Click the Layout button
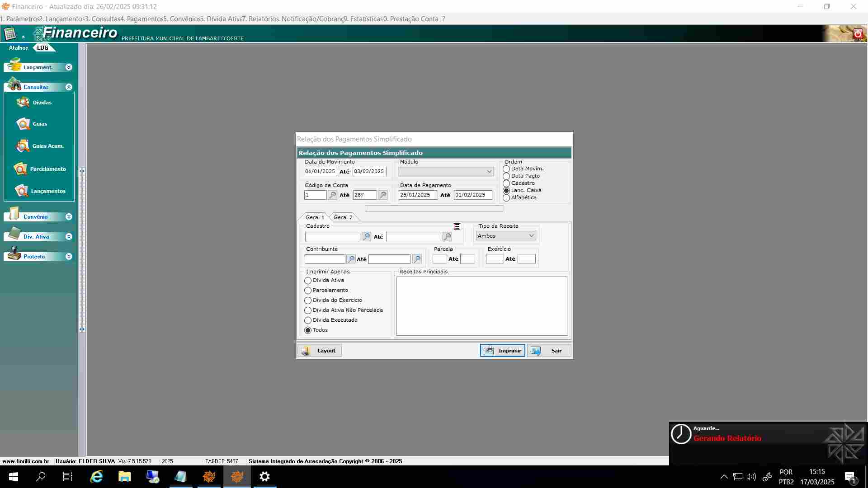The width and height of the screenshot is (868, 488). (x=320, y=351)
